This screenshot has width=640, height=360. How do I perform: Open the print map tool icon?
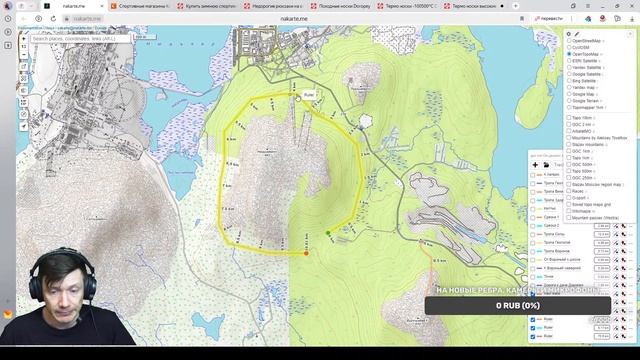24,78
